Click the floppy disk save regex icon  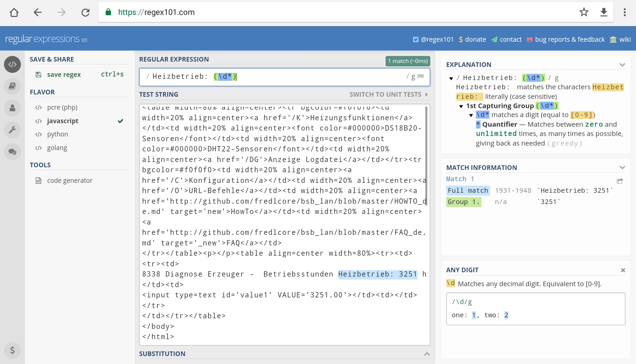click(x=38, y=75)
